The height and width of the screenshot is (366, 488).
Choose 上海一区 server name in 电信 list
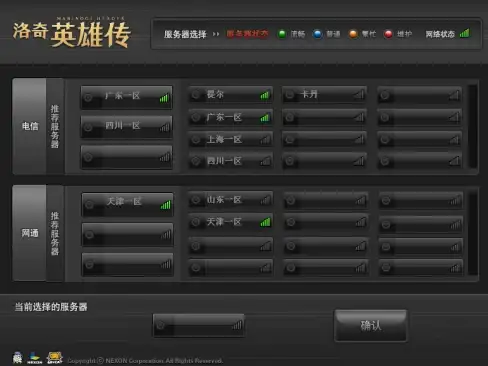[x=224, y=140]
